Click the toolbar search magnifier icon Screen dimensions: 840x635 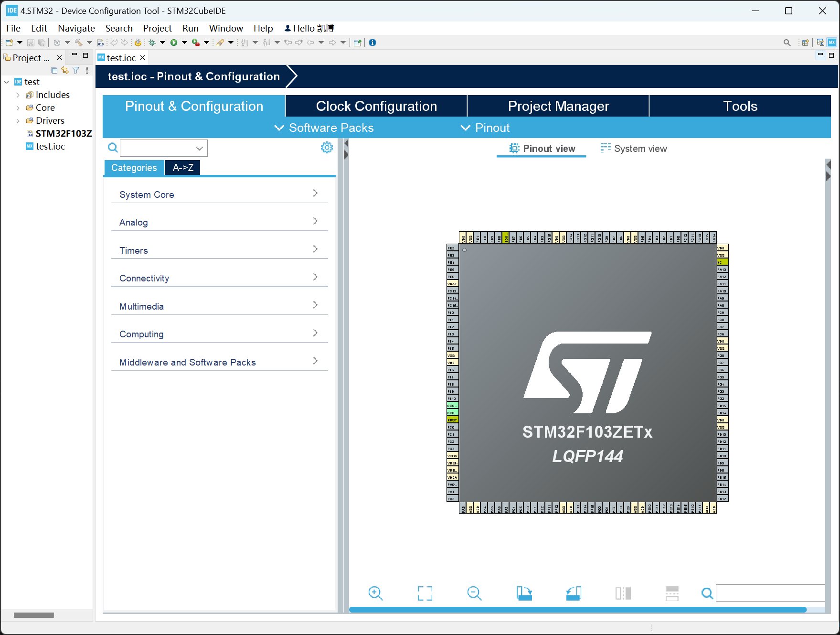[x=787, y=43]
